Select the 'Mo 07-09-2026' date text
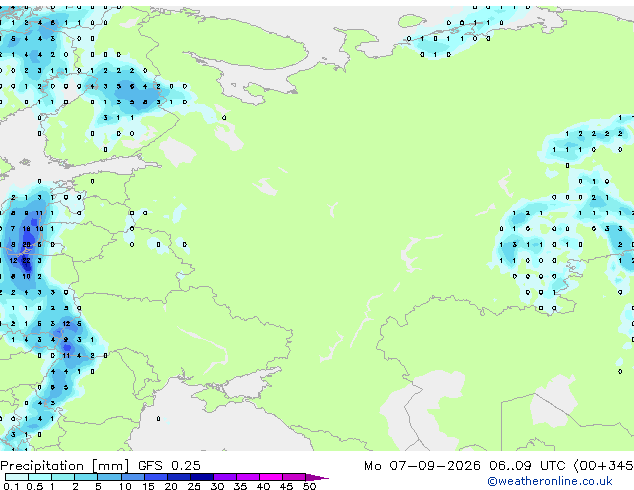Image resolution: width=634 pixels, height=490 pixels. (x=422, y=466)
